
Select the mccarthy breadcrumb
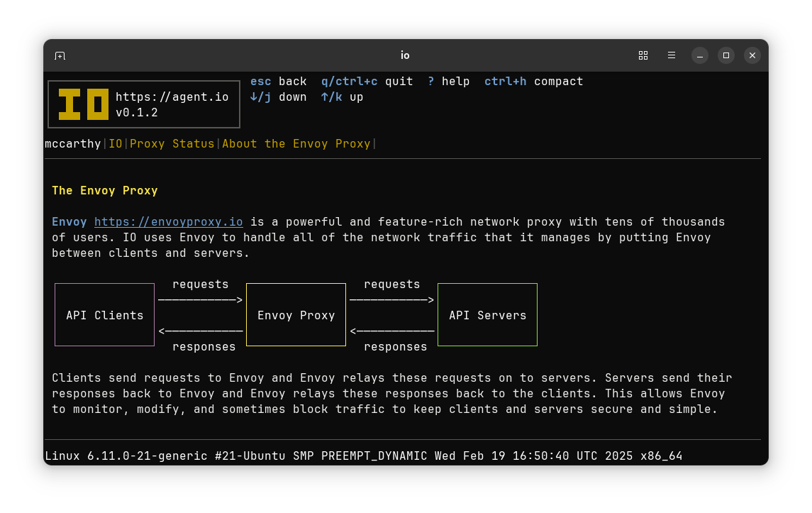tap(73, 144)
